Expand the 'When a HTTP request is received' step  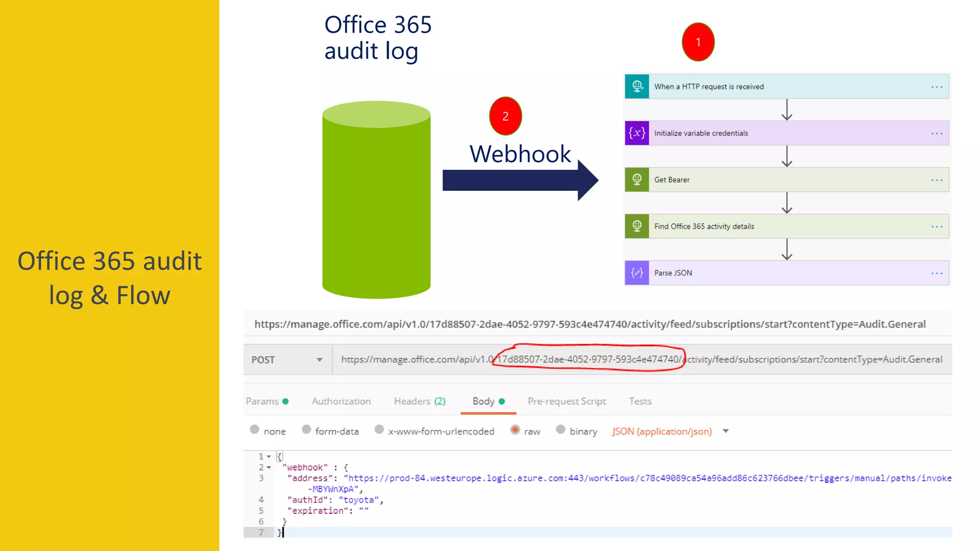pyautogui.click(x=787, y=87)
